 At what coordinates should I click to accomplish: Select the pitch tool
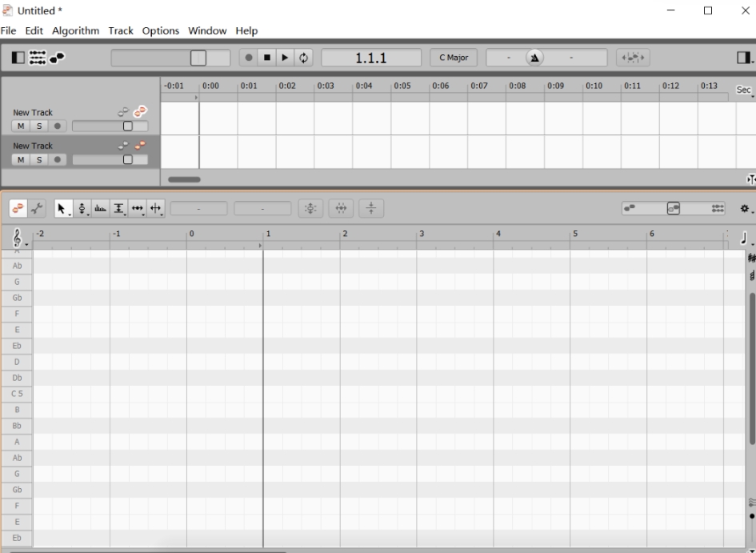81,209
